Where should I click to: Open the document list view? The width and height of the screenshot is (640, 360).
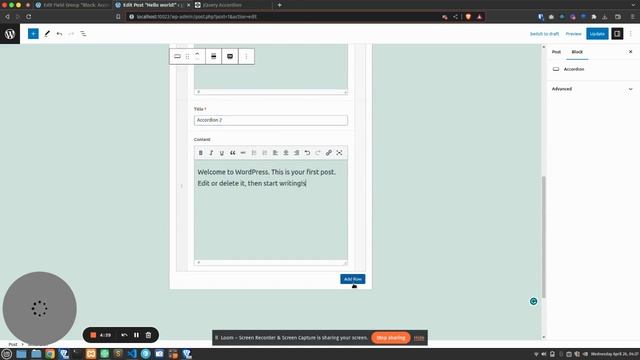[x=83, y=34]
